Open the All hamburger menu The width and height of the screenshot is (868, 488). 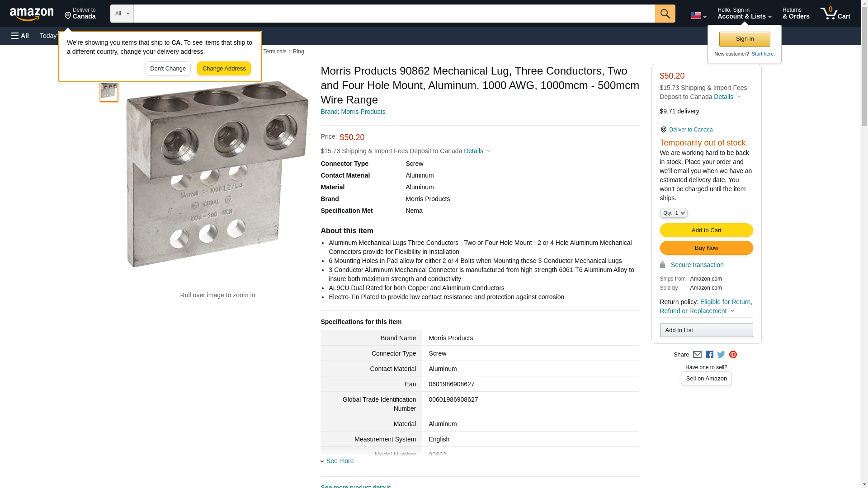point(20,36)
